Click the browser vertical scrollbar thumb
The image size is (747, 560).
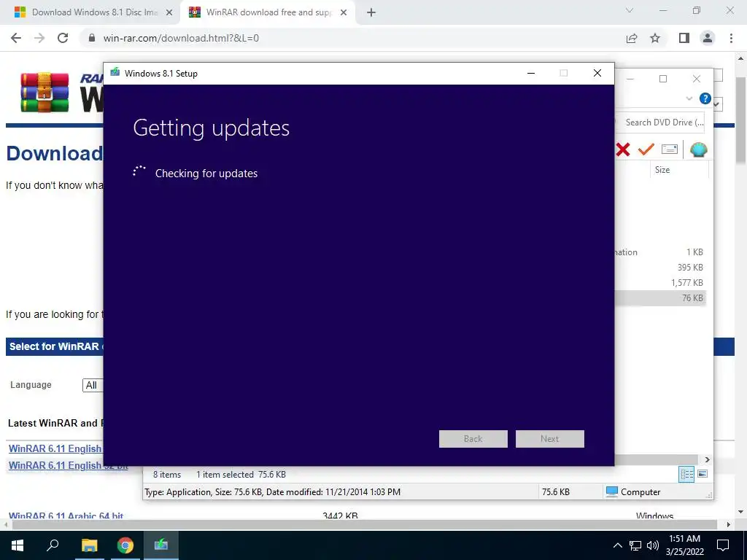point(740,119)
